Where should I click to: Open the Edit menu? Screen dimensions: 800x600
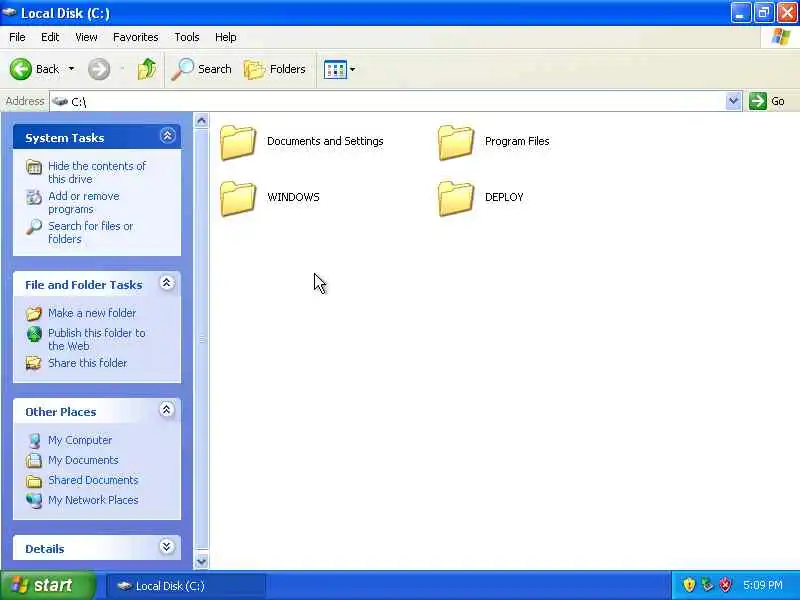coord(50,37)
